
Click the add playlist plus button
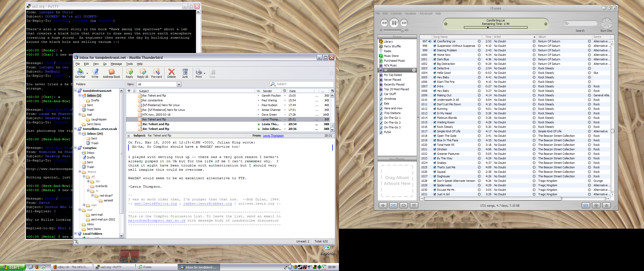coord(383,205)
